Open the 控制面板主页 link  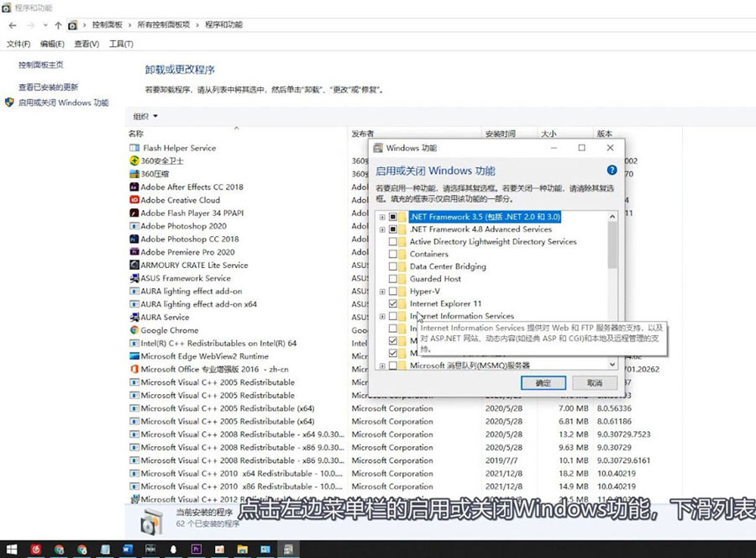41,65
